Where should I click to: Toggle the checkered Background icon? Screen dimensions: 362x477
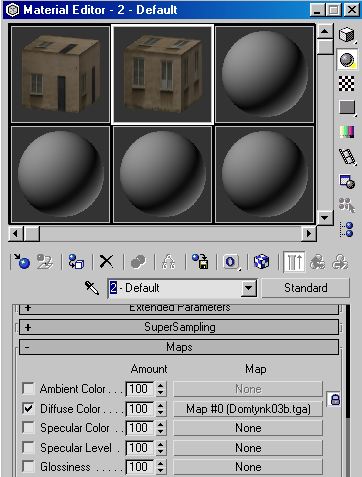347,83
